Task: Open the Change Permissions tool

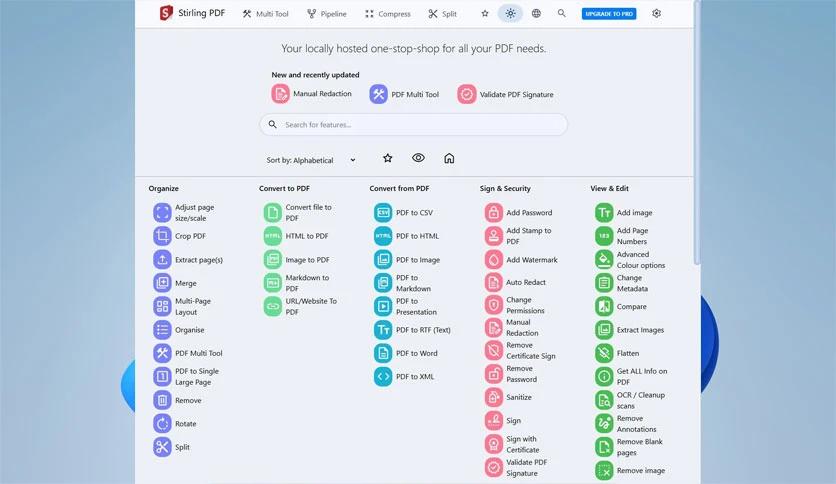Action: coord(515,305)
